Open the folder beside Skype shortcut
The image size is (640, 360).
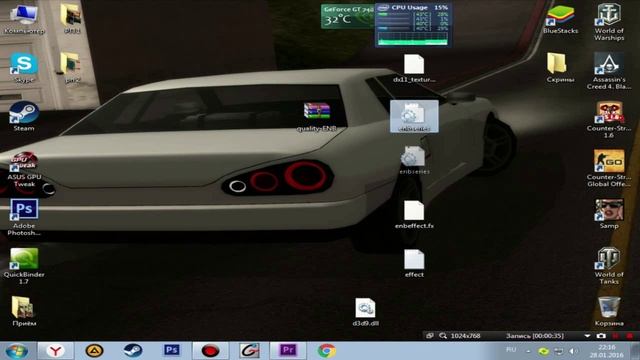pos(71,68)
